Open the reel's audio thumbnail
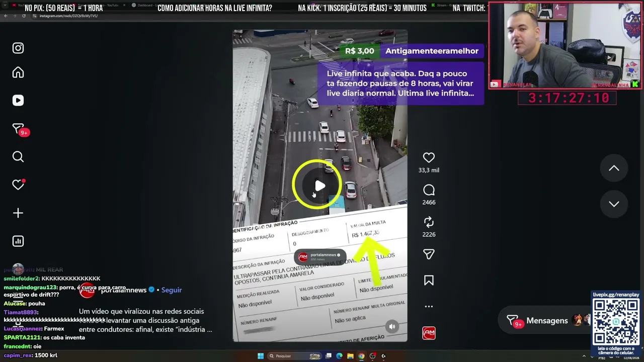 pyautogui.click(x=429, y=333)
